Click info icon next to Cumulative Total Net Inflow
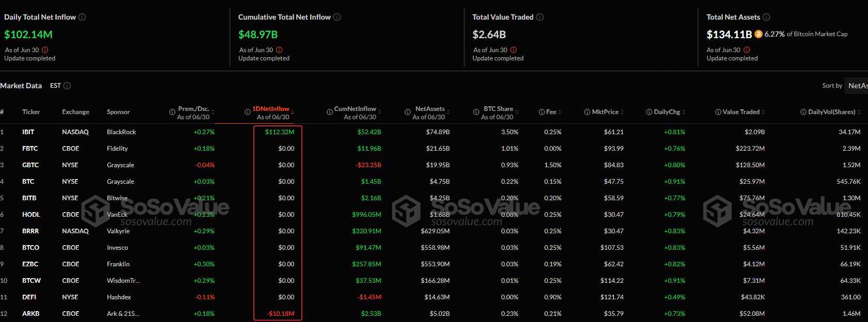Screen dimensions: 868x322 pos(337,17)
